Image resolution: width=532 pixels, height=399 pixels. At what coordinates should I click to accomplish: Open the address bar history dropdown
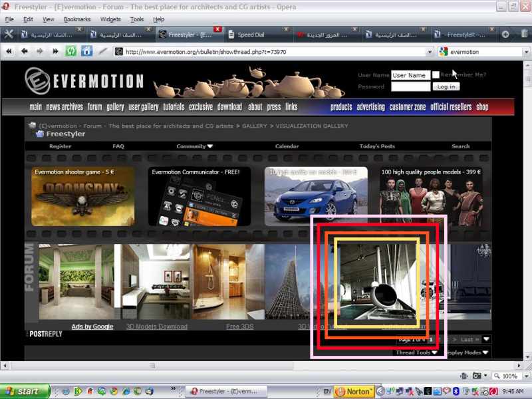point(430,52)
